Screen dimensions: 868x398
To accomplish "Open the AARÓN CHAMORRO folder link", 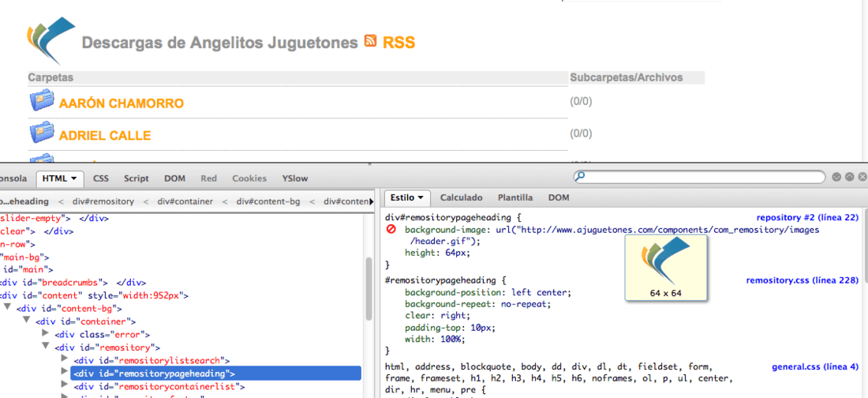I will (x=122, y=103).
